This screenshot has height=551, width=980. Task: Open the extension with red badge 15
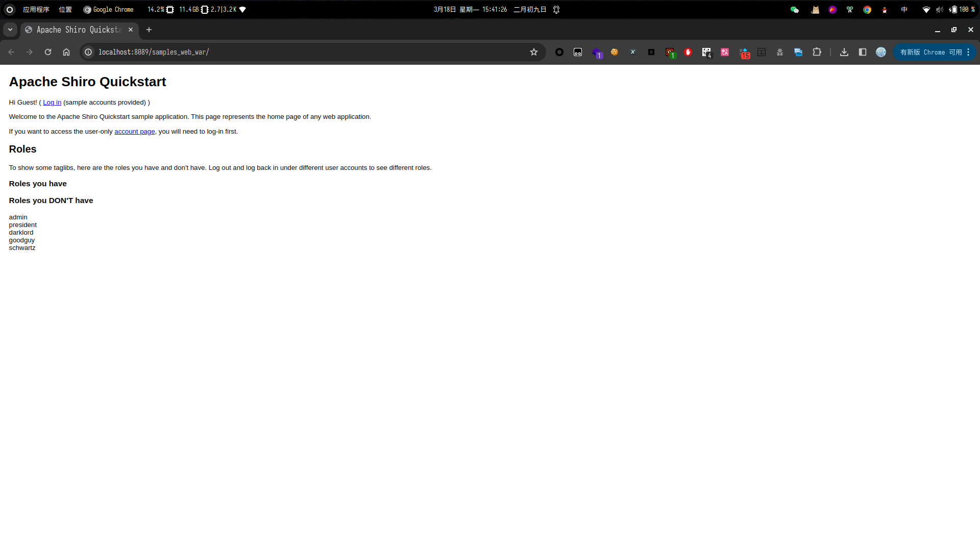(x=744, y=53)
